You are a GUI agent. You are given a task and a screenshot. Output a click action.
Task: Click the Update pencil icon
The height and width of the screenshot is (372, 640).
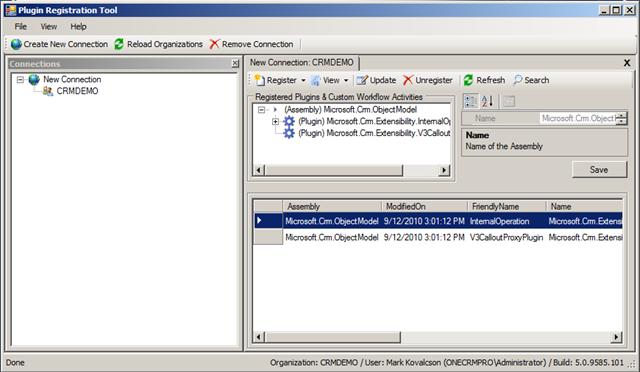(362, 80)
